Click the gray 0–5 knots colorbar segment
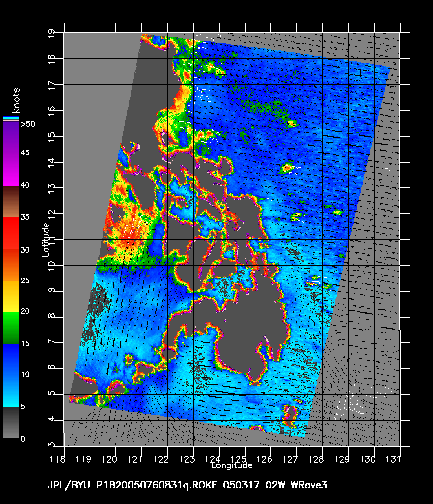Image resolution: width=433 pixels, height=504 pixels. click(x=11, y=423)
